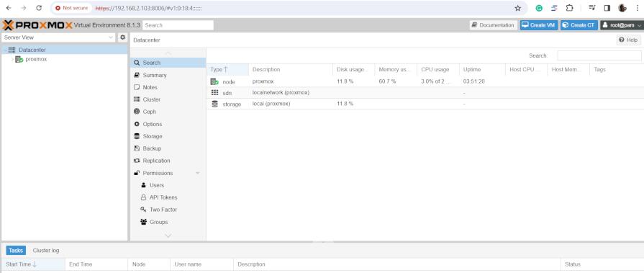This screenshot has height=273, width=644.
Task: Sort by the CPU usage column
Action: [437, 69]
